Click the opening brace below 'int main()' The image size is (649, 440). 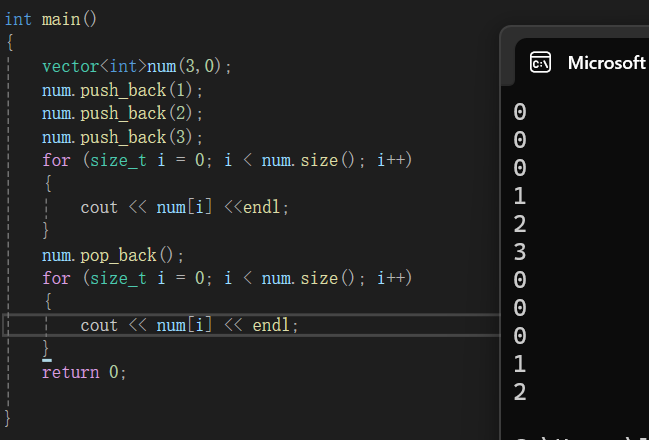pyautogui.click(x=10, y=43)
